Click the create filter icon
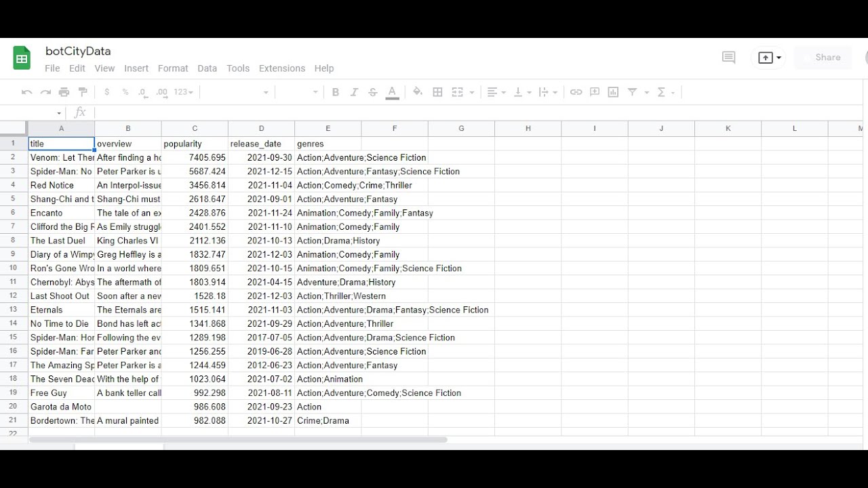This screenshot has height=488, width=868. click(632, 92)
